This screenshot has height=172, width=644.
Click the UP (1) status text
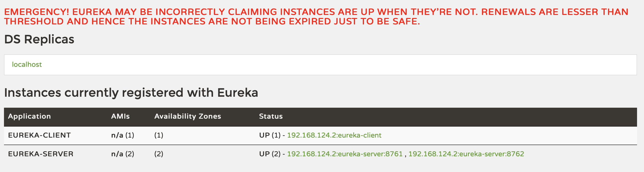(270, 135)
